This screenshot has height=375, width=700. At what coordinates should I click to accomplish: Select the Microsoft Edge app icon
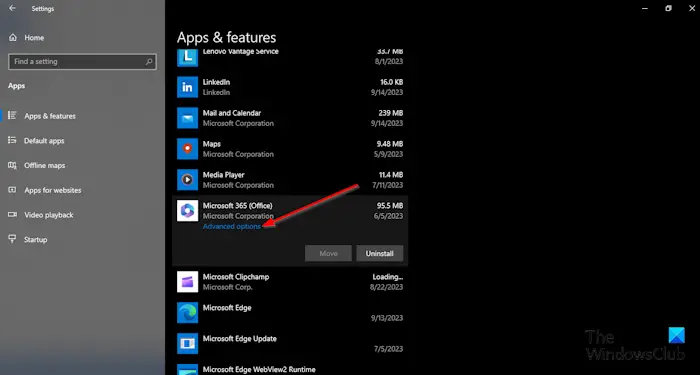(x=188, y=312)
